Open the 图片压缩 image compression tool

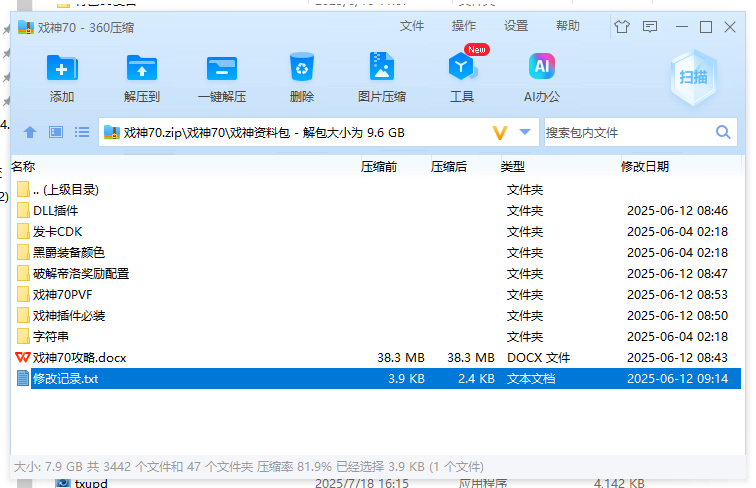coord(381,68)
